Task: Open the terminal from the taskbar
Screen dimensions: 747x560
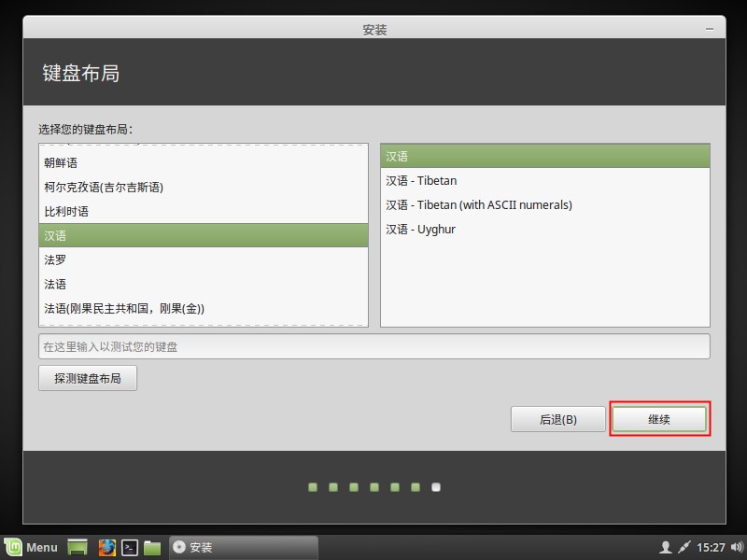Action: point(131,547)
